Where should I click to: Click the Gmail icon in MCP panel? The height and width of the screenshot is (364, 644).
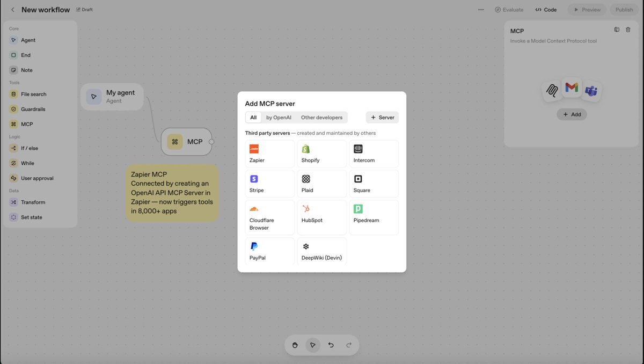pyautogui.click(x=572, y=87)
